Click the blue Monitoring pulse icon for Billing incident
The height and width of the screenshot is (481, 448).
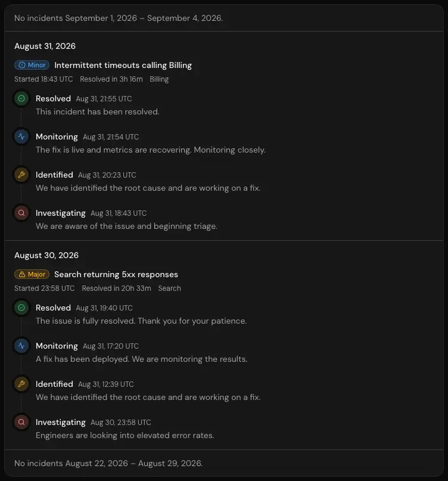pyautogui.click(x=21, y=136)
